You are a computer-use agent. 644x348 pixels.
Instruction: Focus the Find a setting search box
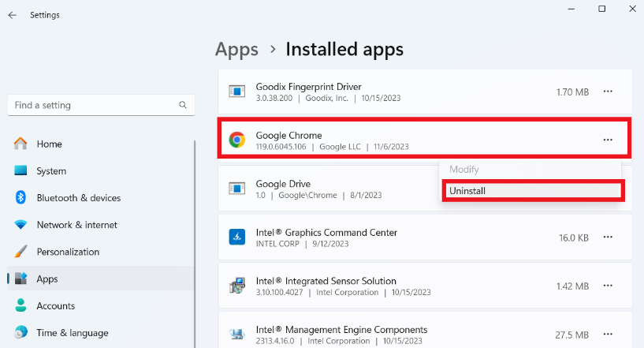(101, 105)
